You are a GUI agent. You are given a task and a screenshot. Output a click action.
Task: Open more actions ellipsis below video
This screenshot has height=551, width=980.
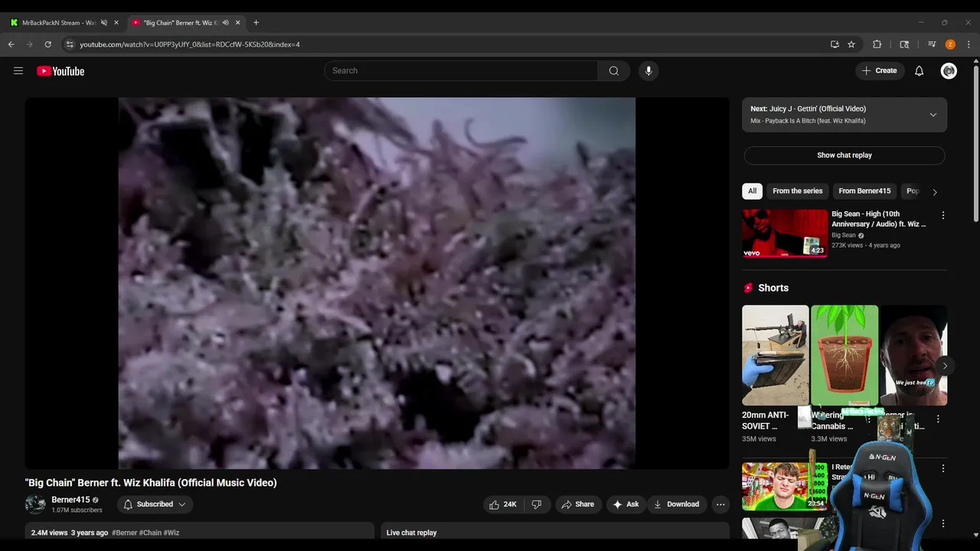[720, 504]
